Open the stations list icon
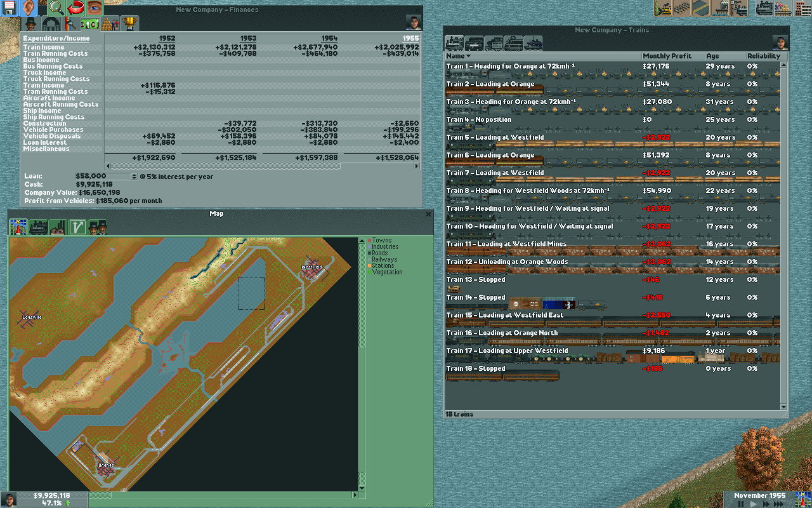 click(x=783, y=8)
